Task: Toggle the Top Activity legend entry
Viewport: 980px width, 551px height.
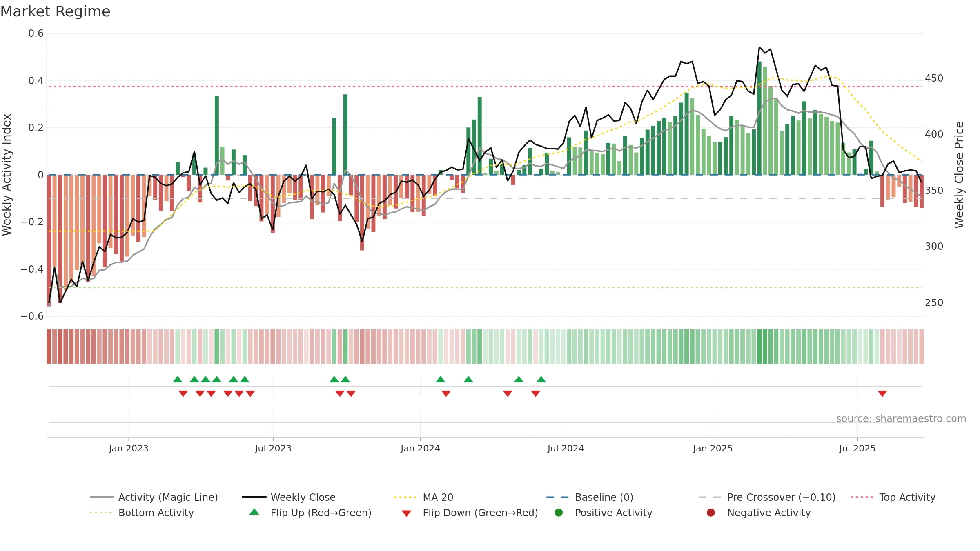Action: tap(893, 497)
